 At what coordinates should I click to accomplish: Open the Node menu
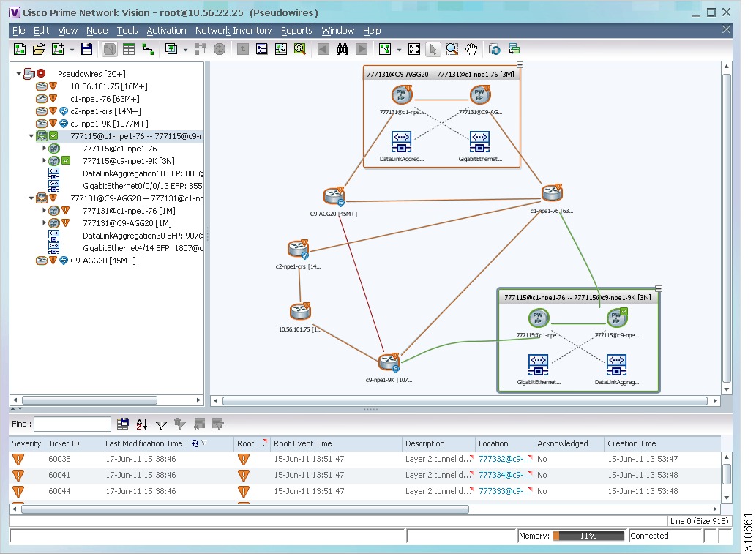(97, 31)
